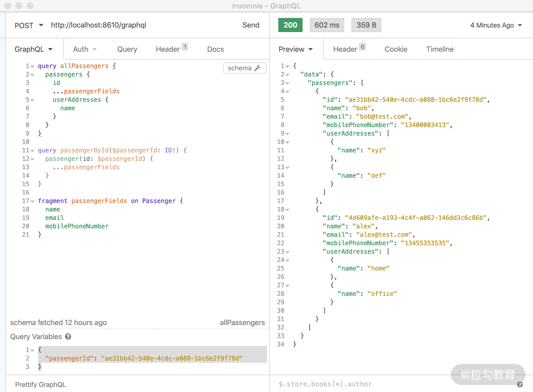Click the filter help question icon
The height and width of the screenshot is (392, 533).
pos(520,384)
